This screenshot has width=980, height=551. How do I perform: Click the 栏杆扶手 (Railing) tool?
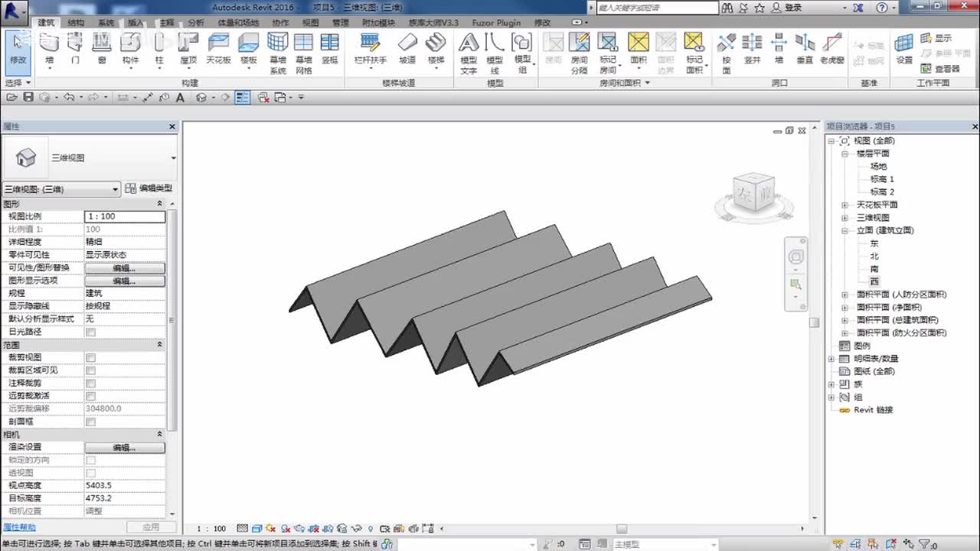coord(371,50)
